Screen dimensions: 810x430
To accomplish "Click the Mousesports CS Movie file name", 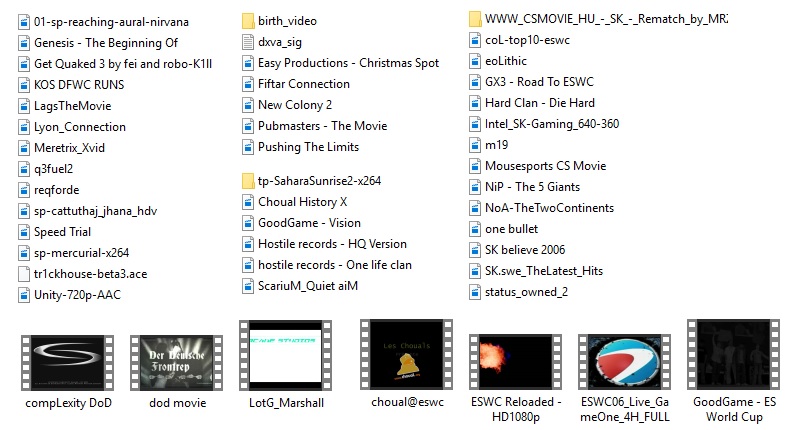I will point(546,166).
